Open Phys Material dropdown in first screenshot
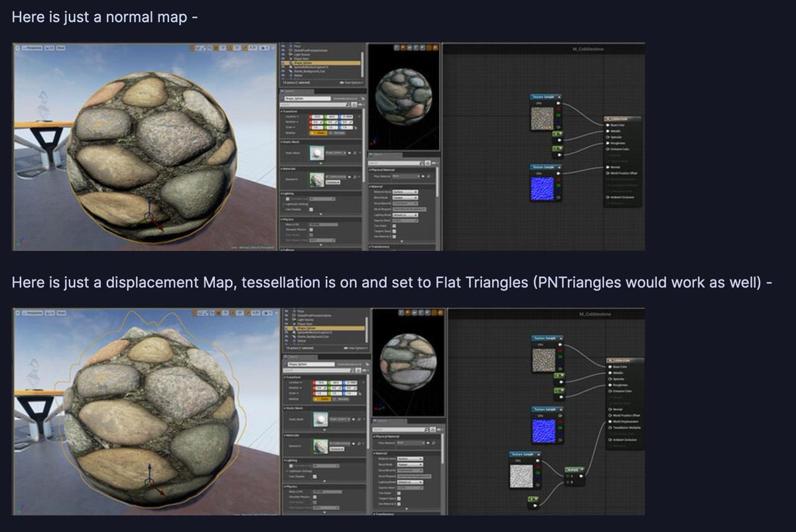 pyautogui.click(x=406, y=176)
